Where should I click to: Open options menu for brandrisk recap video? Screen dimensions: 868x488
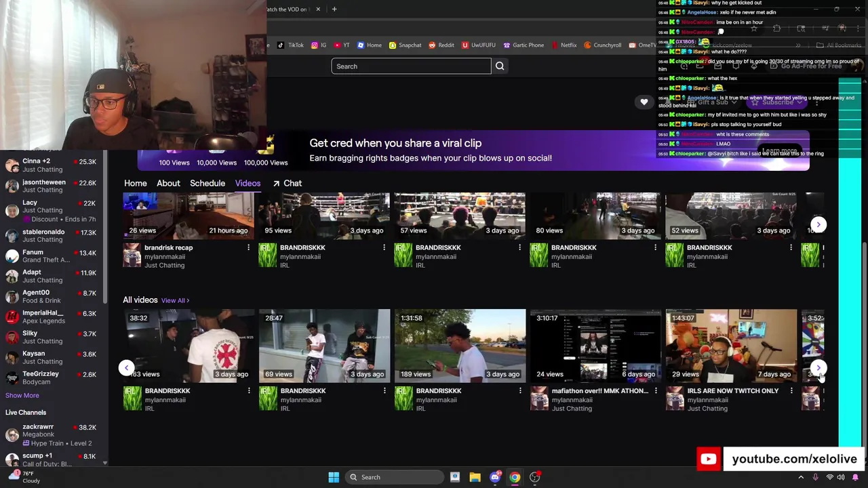tap(248, 248)
